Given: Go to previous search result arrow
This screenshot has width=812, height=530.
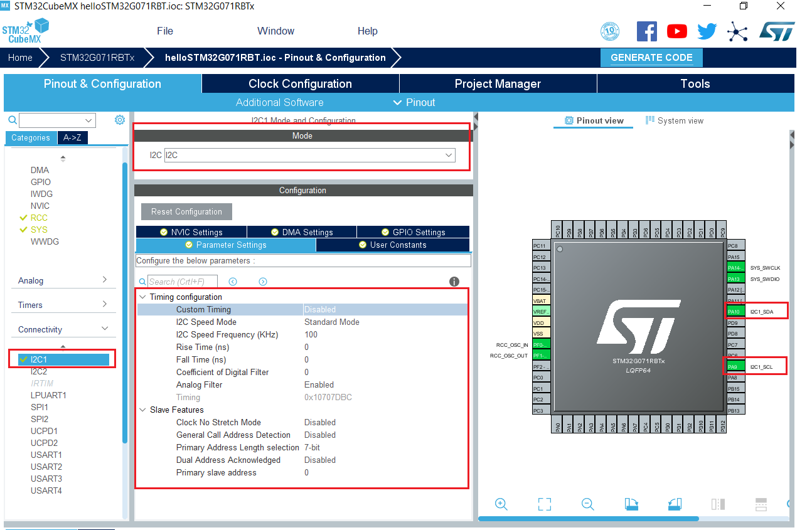Looking at the screenshot, I should [233, 282].
